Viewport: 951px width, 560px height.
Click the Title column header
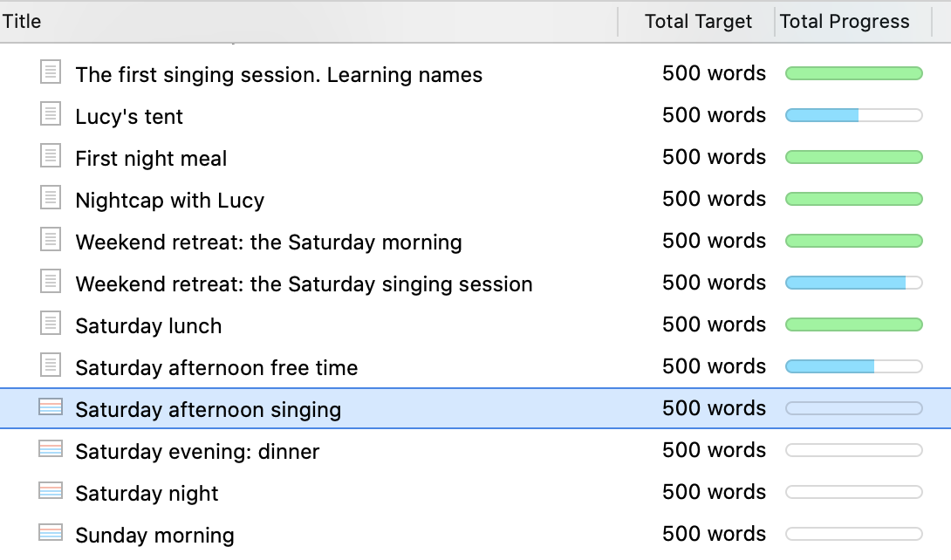22,21
